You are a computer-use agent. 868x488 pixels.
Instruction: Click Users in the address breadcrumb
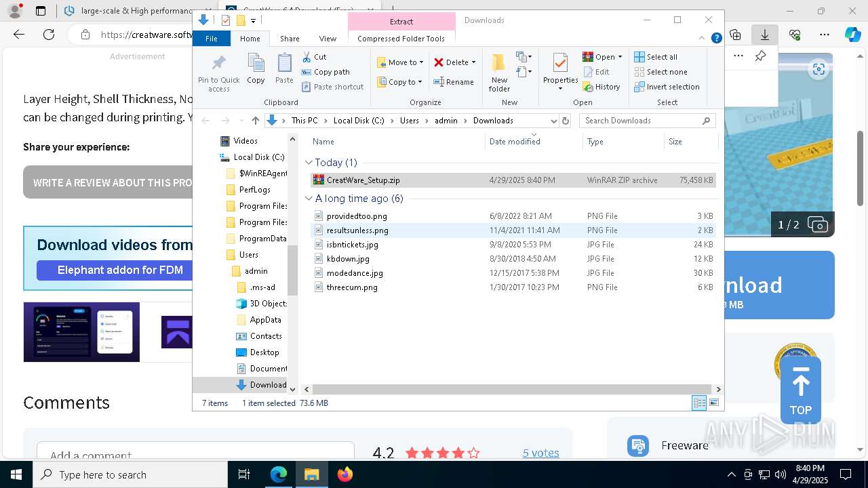coord(410,121)
